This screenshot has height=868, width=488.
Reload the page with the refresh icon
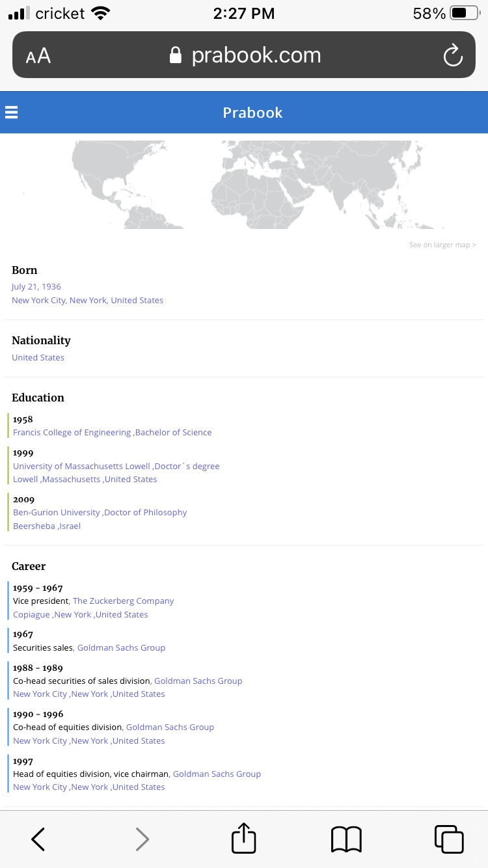[453, 55]
